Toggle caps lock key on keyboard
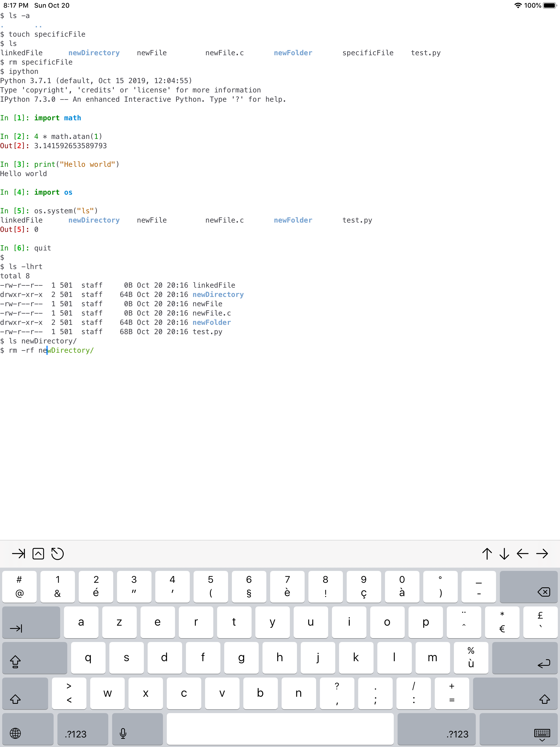 tap(34, 658)
